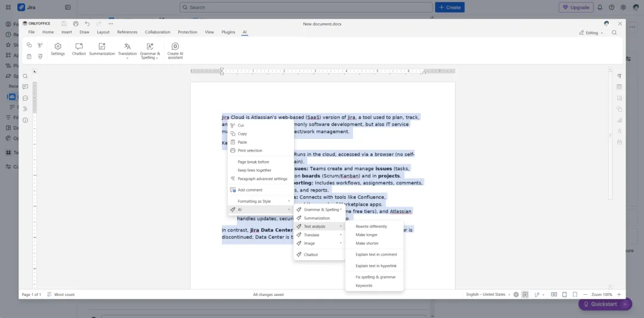
Task: Open the Editing mode dropdown
Action: 591,32
